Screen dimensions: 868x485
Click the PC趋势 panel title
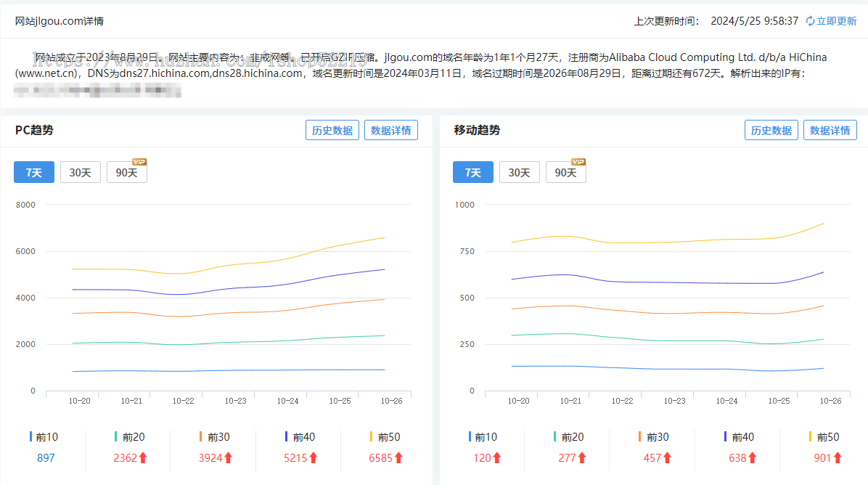coord(34,130)
